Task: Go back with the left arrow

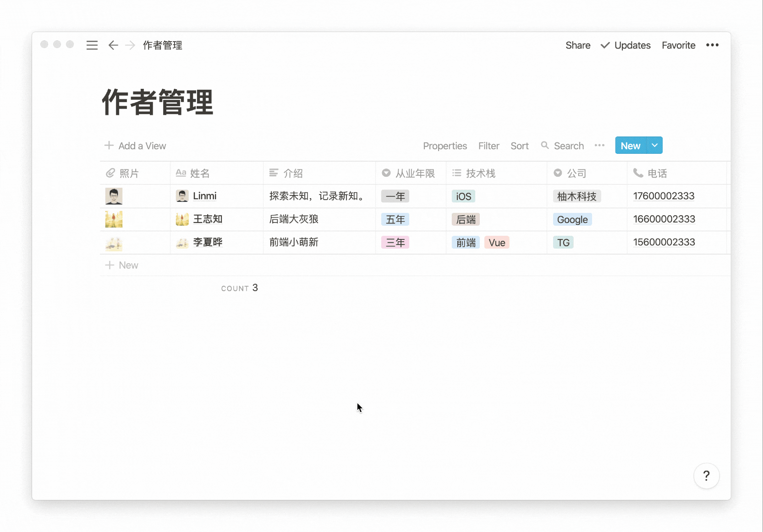Action: pos(113,45)
